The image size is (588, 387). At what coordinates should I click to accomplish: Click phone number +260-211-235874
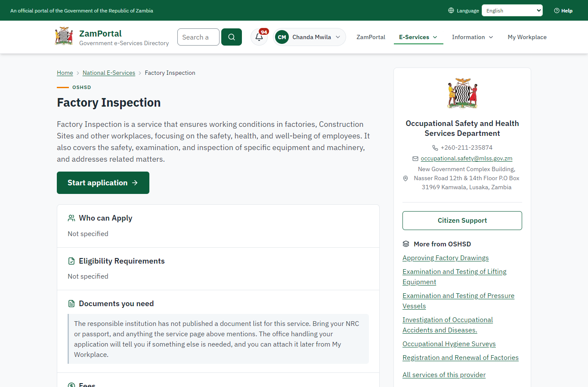click(x=467, y=147)
